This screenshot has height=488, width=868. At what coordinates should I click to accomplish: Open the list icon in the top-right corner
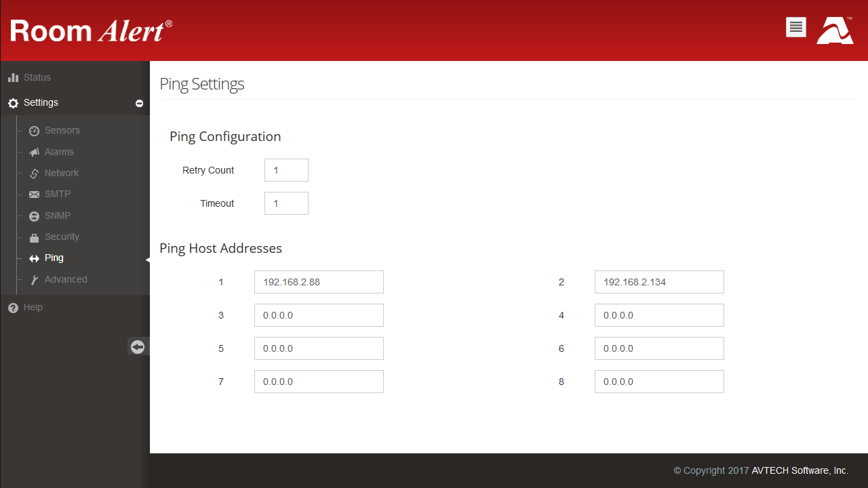(x=795, y=27)
